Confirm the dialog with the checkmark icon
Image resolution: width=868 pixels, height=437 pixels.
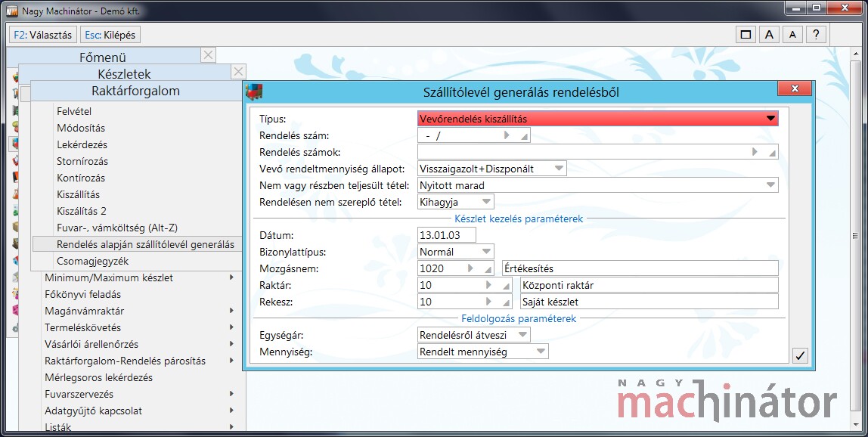[x=800, y=355]
